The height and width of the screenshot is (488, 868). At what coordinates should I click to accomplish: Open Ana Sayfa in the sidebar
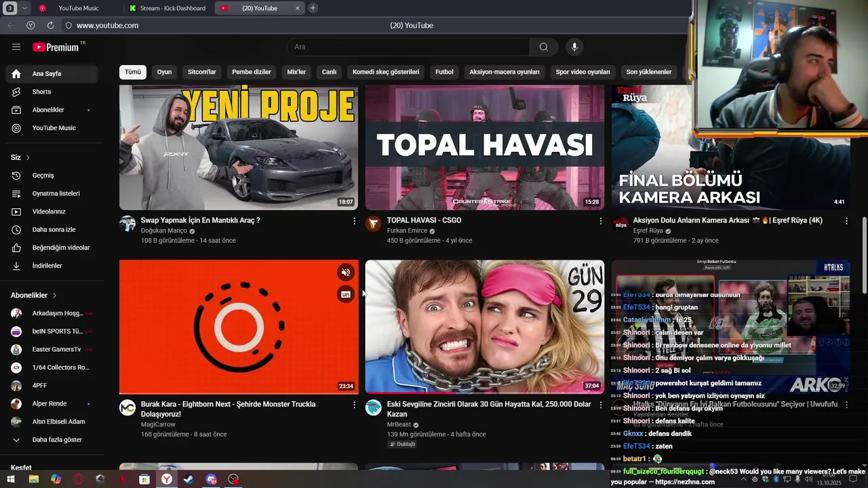click(52, 73)
